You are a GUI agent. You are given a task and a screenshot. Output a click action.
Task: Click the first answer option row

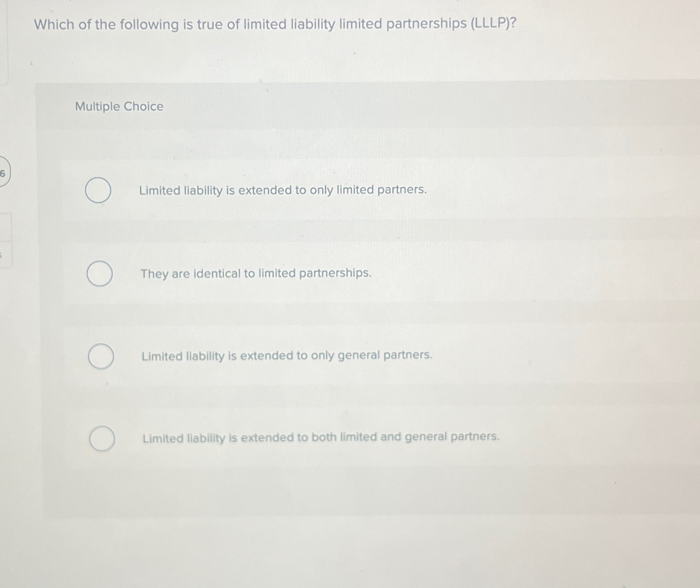[x=353, y=190]
